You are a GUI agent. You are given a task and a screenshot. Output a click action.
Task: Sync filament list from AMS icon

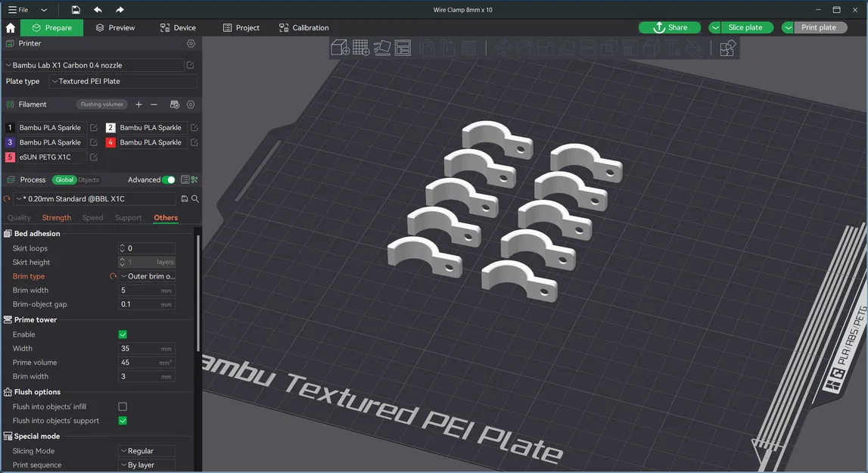point(174,104)
